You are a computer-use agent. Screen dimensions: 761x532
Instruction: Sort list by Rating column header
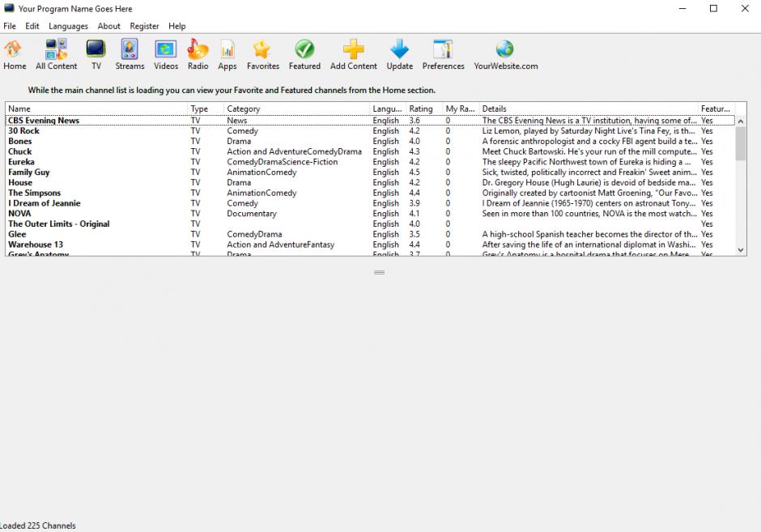point(424,109)
